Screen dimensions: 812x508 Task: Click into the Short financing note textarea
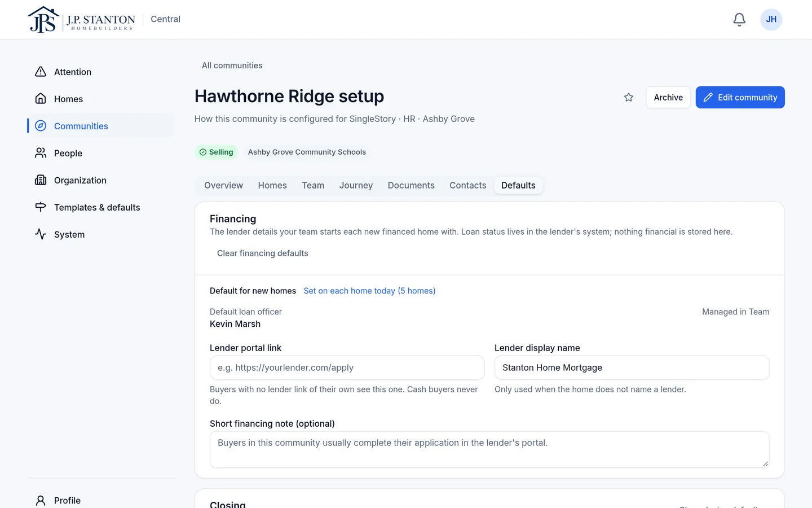click(x=489, y=450)
